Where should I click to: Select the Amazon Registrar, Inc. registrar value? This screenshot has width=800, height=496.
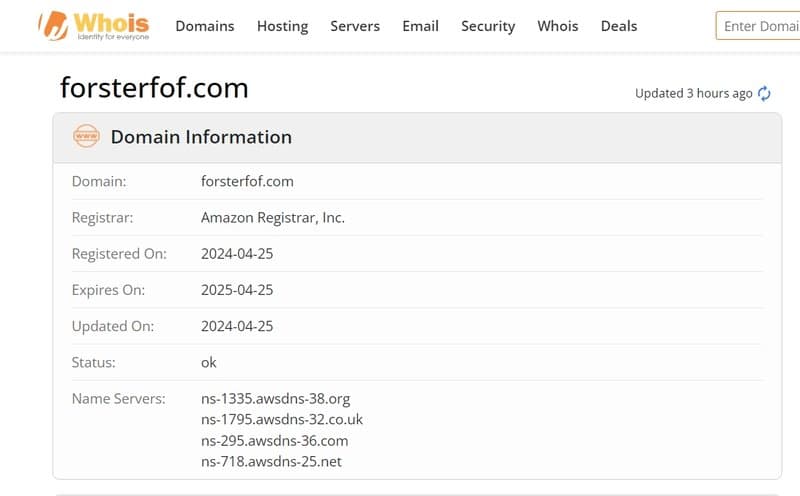pyautogui.click(x=272, y=217)
